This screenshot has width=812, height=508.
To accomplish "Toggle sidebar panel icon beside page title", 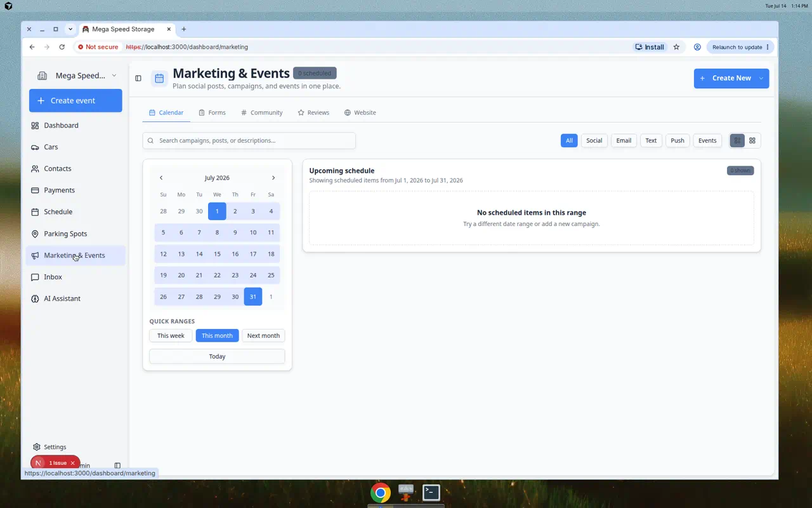I will click(138, 78).
